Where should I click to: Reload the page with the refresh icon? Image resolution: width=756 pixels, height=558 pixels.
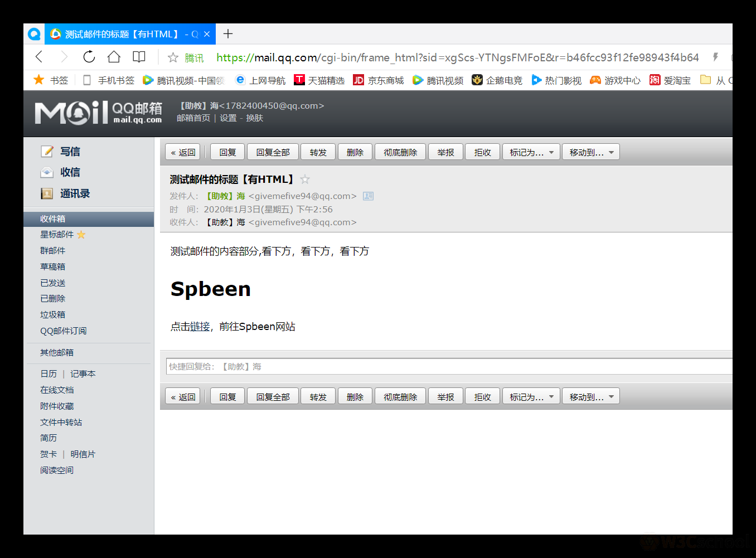[89, 57]
